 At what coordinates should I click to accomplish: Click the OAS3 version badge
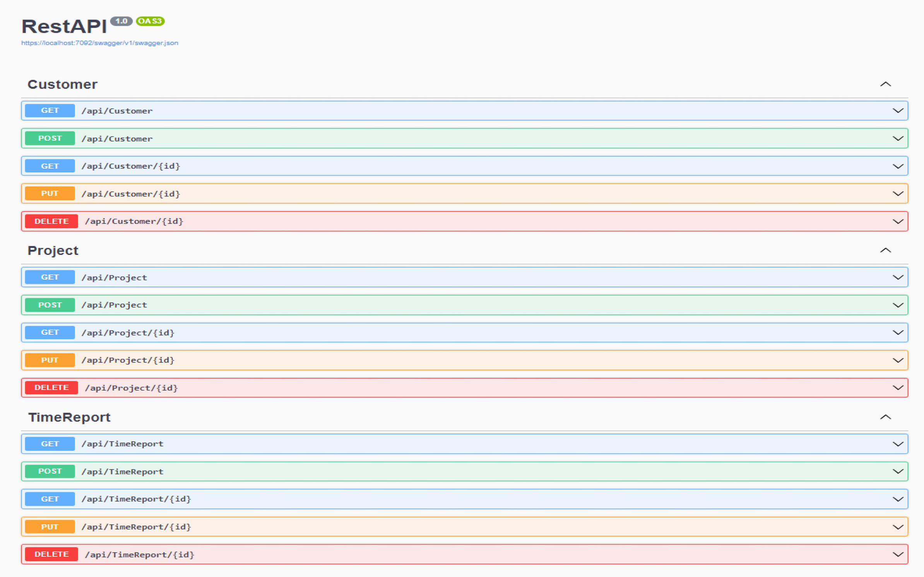pos(150,21)
